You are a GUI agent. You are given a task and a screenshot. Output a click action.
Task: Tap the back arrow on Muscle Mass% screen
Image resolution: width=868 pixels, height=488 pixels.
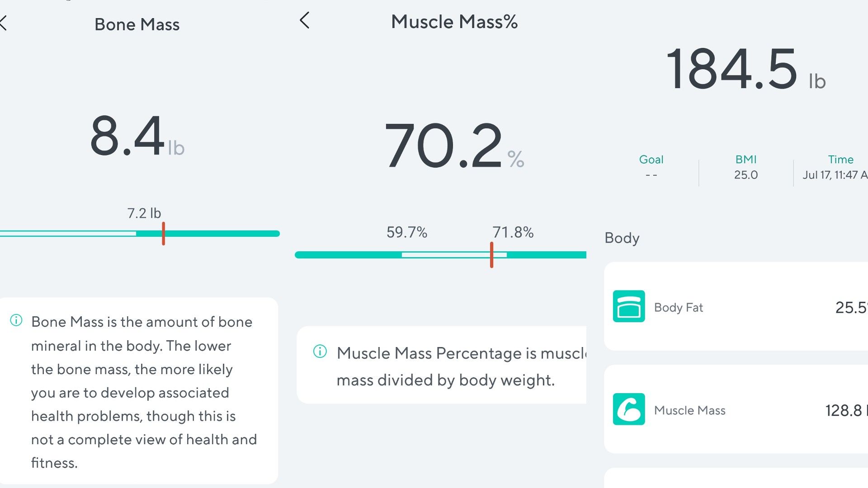(x=305, y=20)
